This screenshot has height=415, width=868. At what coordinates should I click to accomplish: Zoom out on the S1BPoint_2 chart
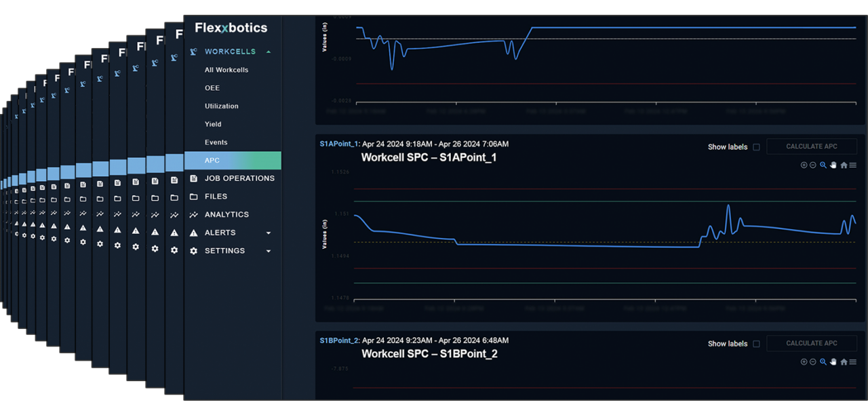click(x=812, y=361)
